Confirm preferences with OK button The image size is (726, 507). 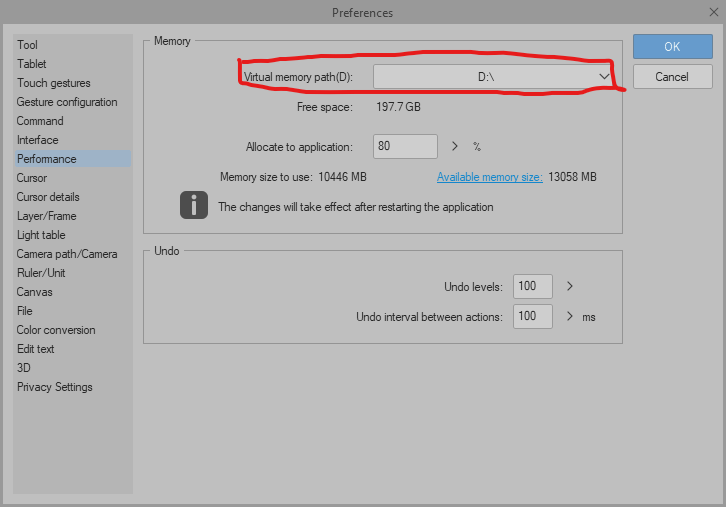point(672,46)
